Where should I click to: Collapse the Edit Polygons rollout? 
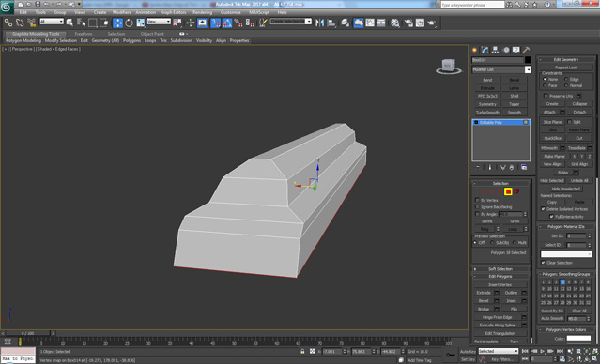tap(500, 276)
